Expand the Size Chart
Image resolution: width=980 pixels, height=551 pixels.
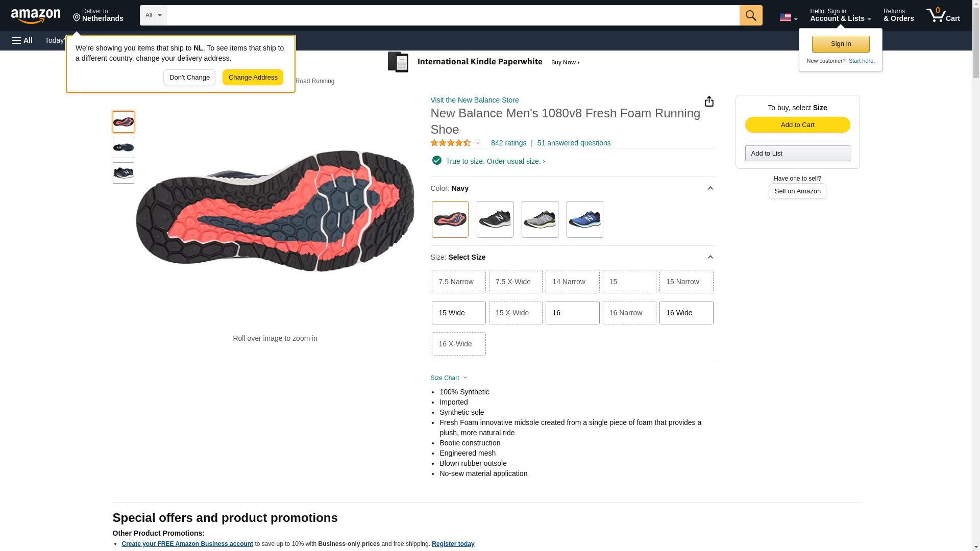pyautogui.click(x=449, y=378)
